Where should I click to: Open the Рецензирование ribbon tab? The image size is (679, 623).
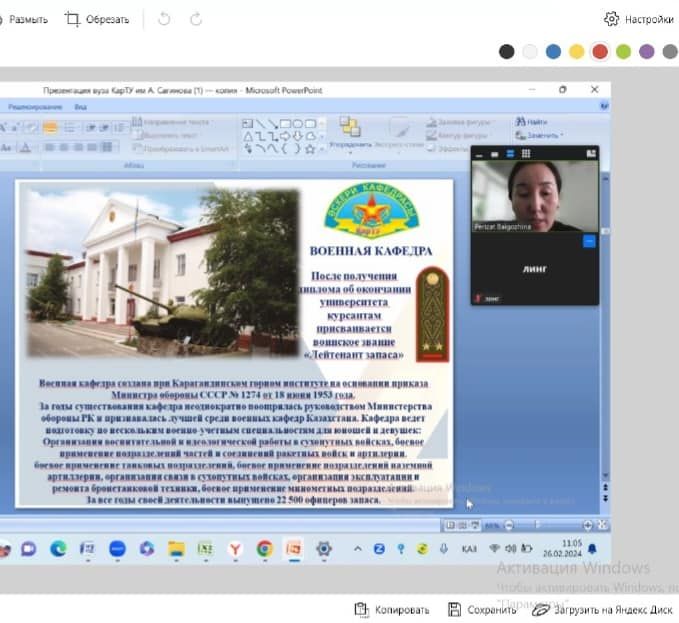pyautogui.click(x=34, y=107)
